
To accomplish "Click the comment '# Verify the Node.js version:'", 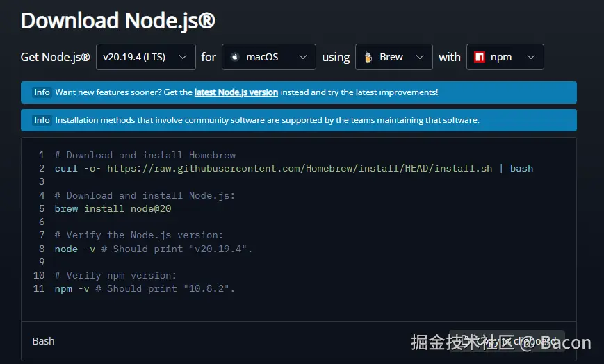I will (139, 235).
